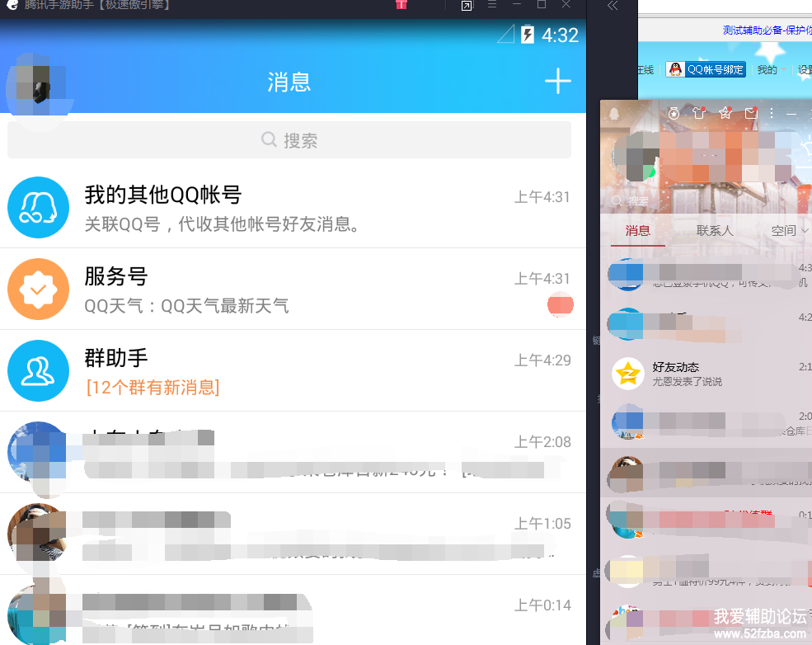
Task: Click the Qzone star icon beside 好友动态
Action: tap(627, 374)
